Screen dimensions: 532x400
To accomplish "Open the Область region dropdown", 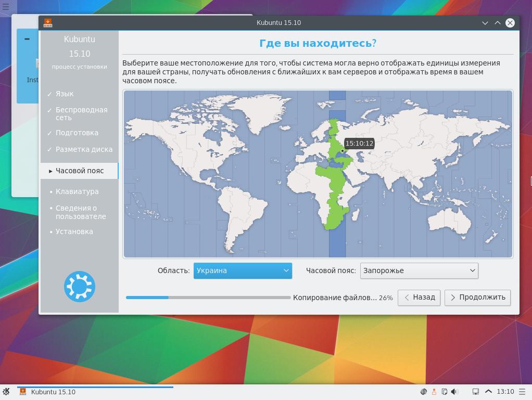I will [243, 270].
